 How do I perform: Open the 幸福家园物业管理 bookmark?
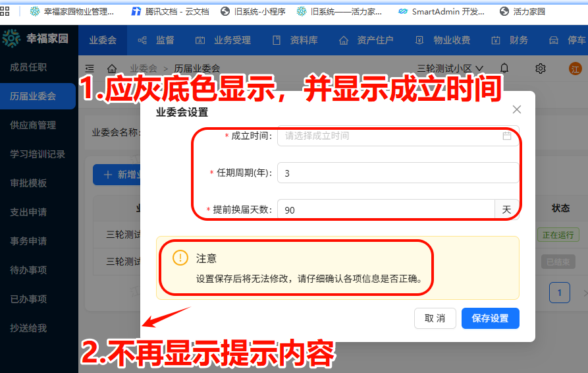point(72,12)
